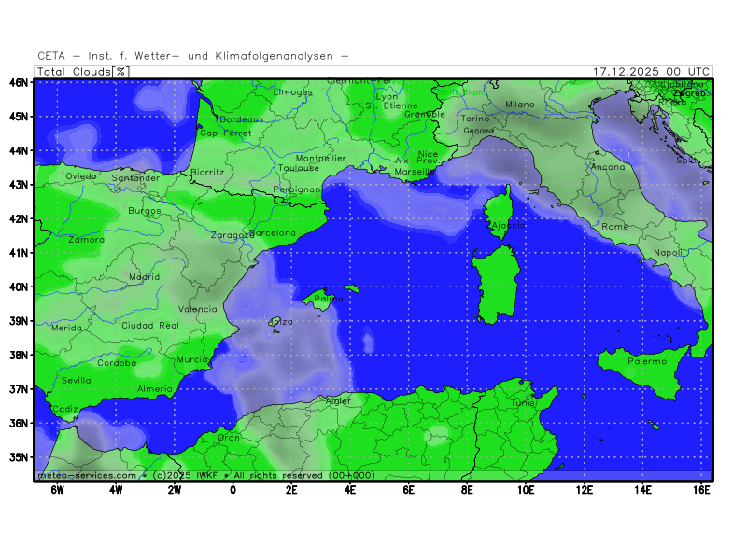Viewport: 747px width, 560px height.
Task: Click the Palermo label on Sicily
Action: click(647, 361)
